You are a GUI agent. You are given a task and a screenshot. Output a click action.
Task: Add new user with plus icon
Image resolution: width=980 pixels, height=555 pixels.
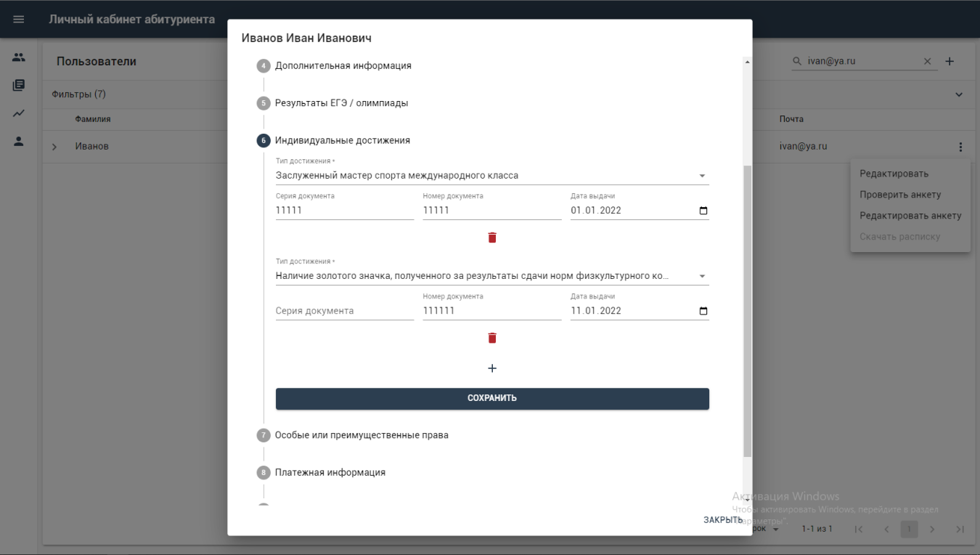click(x=950, y=62)
